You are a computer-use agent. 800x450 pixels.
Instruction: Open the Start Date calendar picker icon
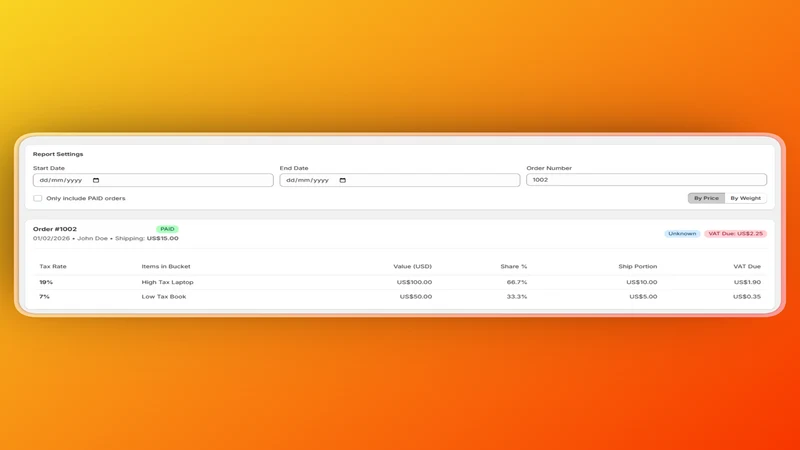pyautogui.click(x=96, y=180)
